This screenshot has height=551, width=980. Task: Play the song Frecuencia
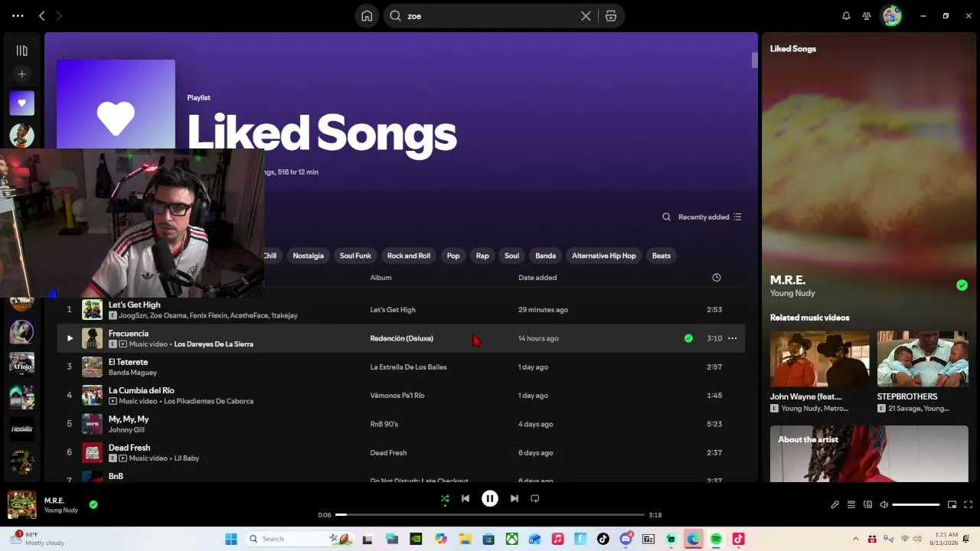click(70, 338)
